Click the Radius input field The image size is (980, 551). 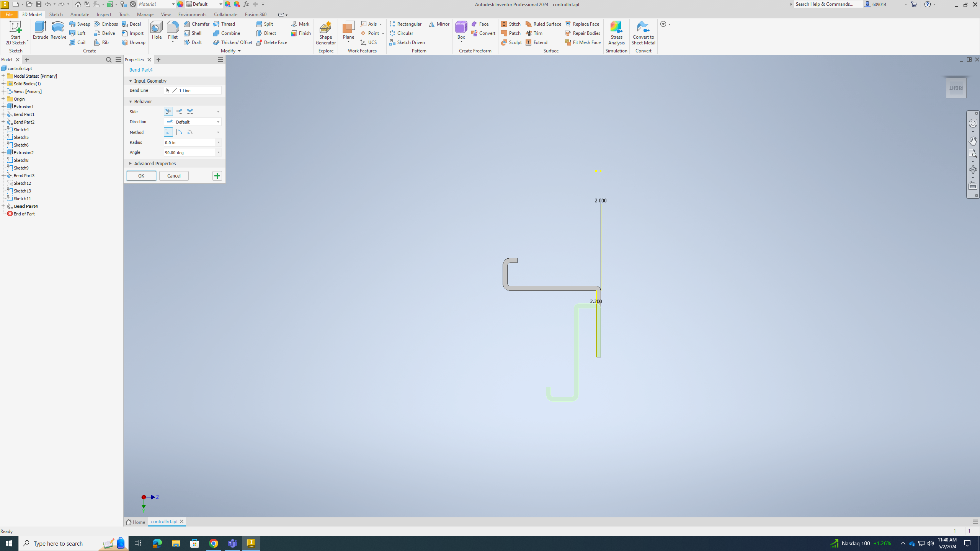(x=189, y=142)
